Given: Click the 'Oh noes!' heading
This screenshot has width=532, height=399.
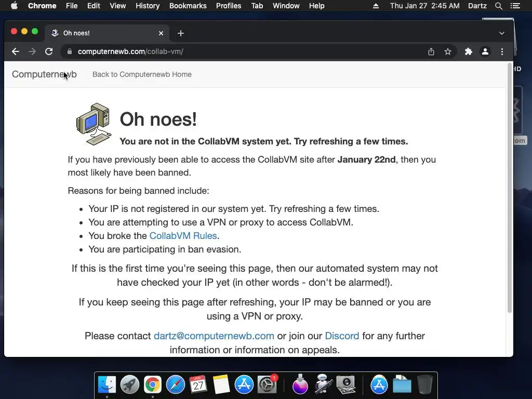Looking at the screenshot, I should point(158,119).
